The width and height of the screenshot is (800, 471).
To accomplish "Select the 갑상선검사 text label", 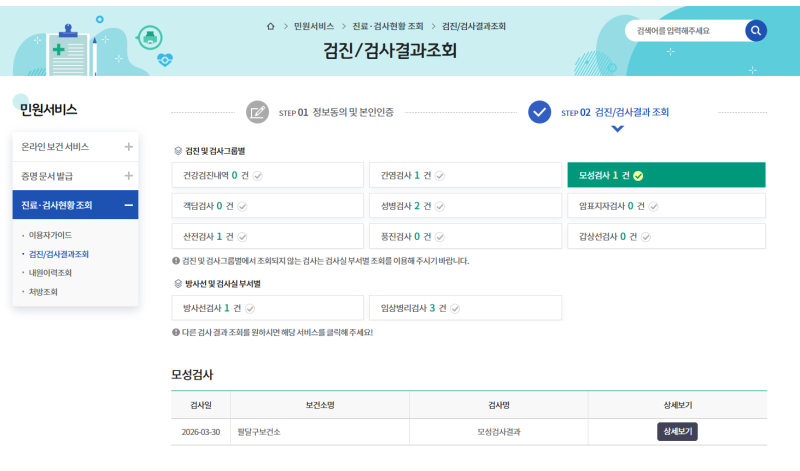I will [598, 237].
